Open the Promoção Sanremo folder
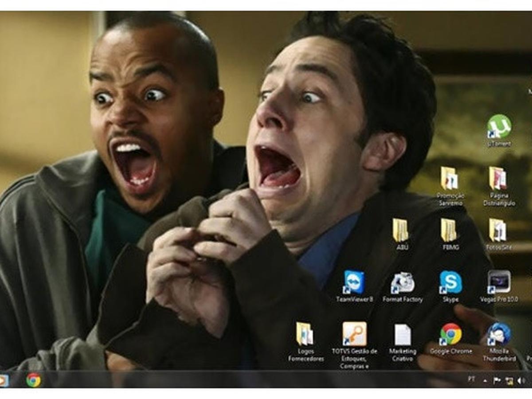This screenshot has width=532, height=399. pos(450,186)
